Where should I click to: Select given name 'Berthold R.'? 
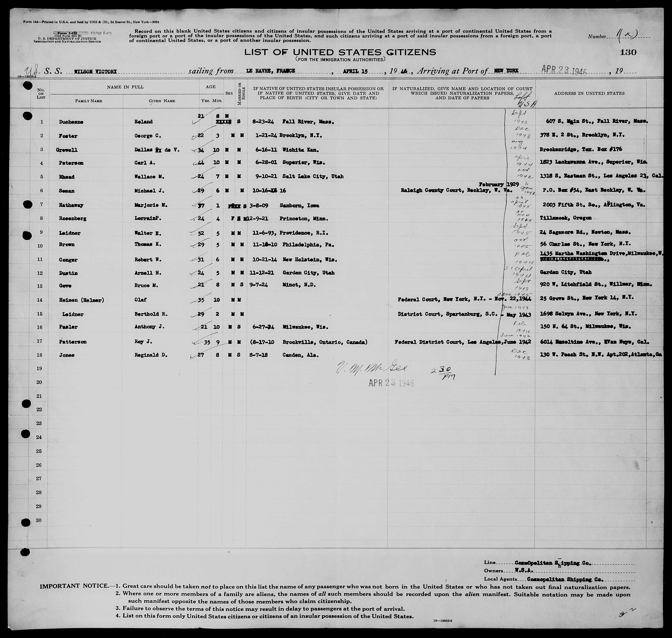[x=150, y=314]
